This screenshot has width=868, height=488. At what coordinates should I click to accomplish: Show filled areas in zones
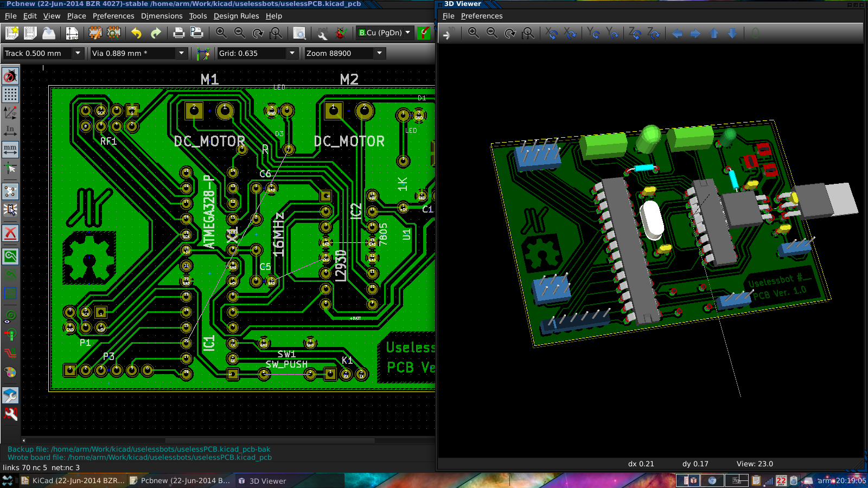[10, 256]
